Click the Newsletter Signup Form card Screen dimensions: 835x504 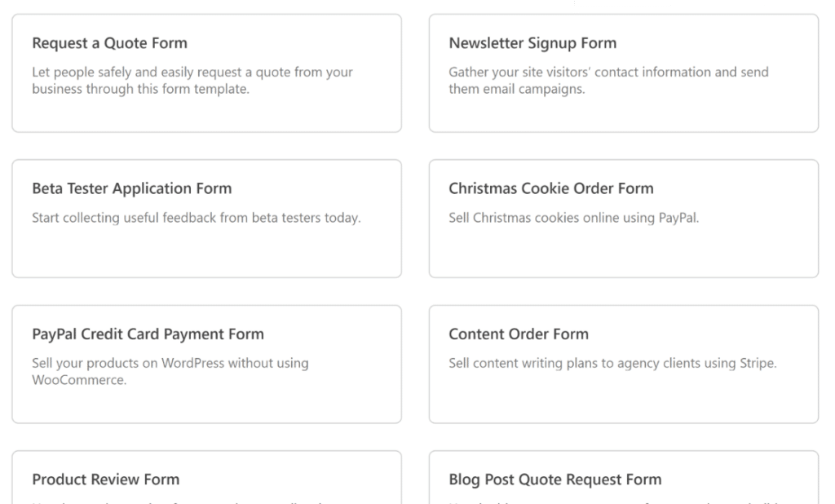[623, 73]
